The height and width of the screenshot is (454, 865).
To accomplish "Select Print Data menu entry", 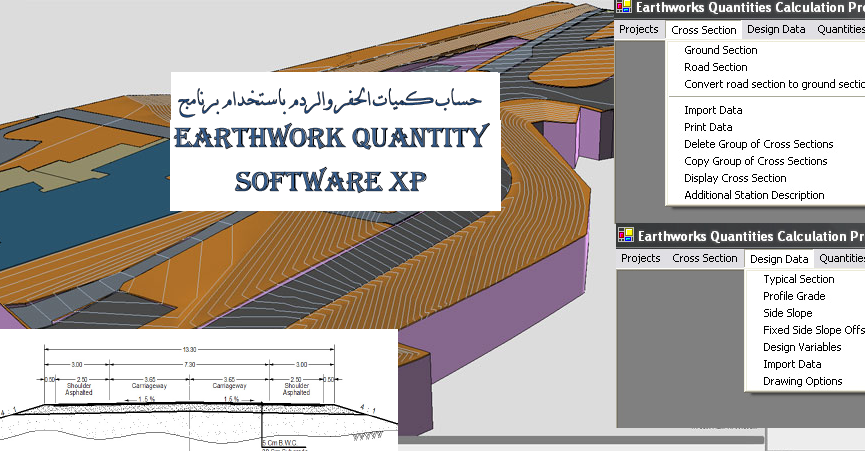I will 708,127.
